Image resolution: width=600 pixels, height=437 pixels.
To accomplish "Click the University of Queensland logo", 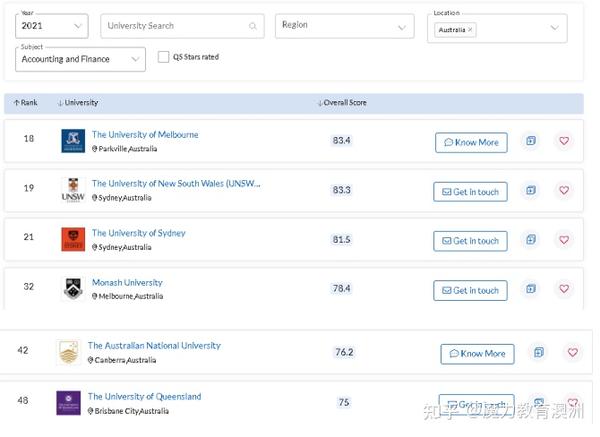I will (x=68, y=403).
